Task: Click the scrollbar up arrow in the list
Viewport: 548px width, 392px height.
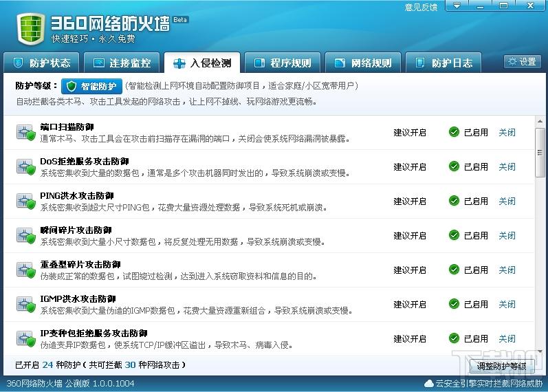Action: point(540,121)
